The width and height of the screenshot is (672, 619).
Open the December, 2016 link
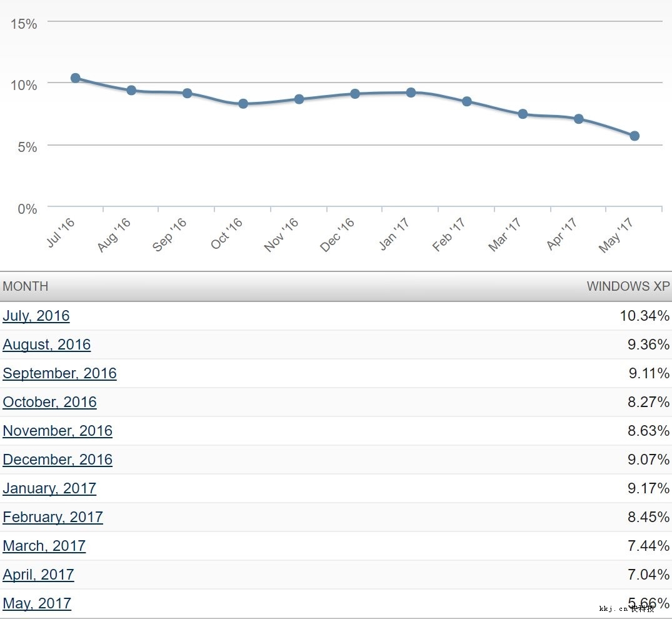click(x=58, y=460)
